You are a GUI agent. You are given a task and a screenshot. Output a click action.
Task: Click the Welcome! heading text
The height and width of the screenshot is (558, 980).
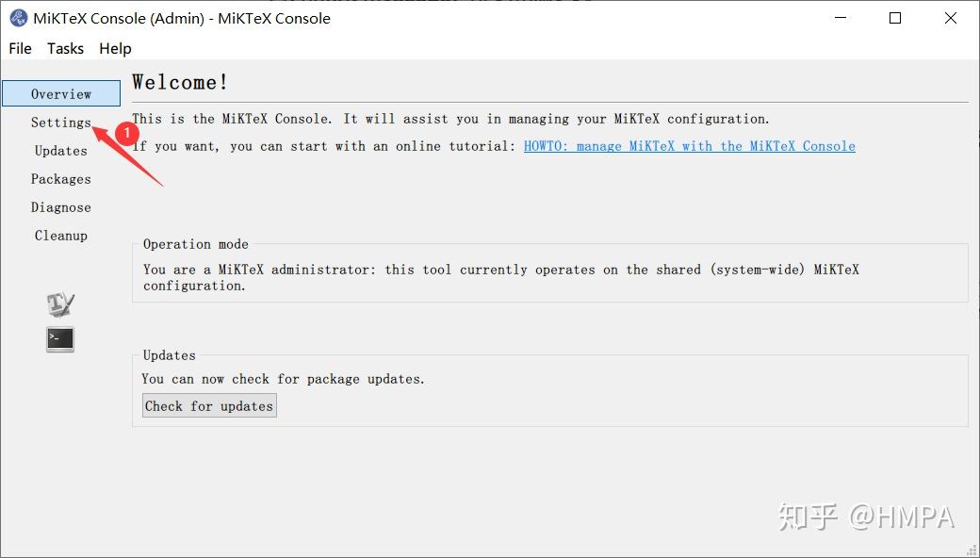(180, 82)
